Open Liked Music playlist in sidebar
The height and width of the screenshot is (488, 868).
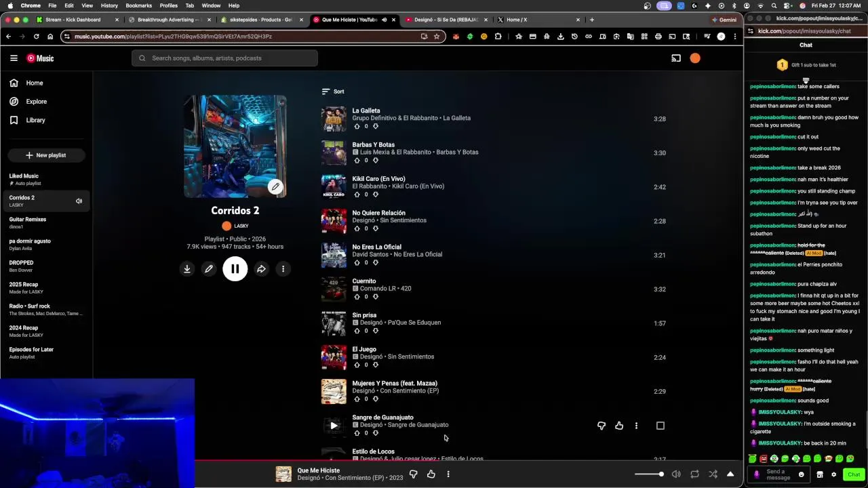(x=46, y=179)
